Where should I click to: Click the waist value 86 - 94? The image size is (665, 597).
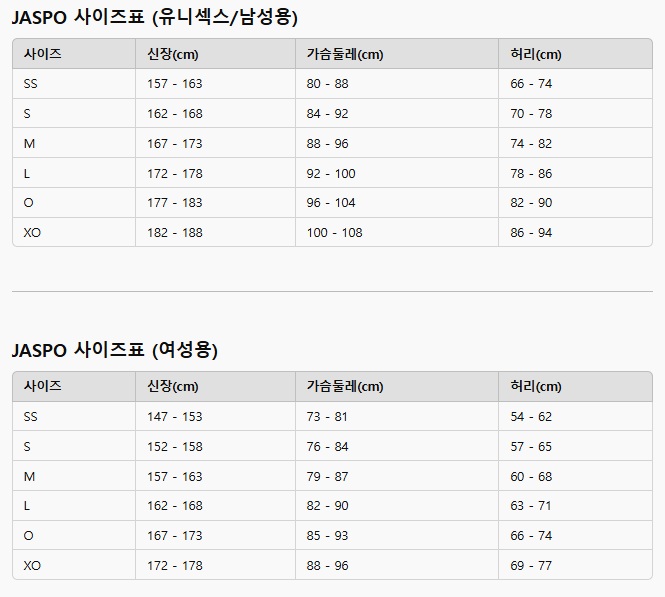coord(531,232)
